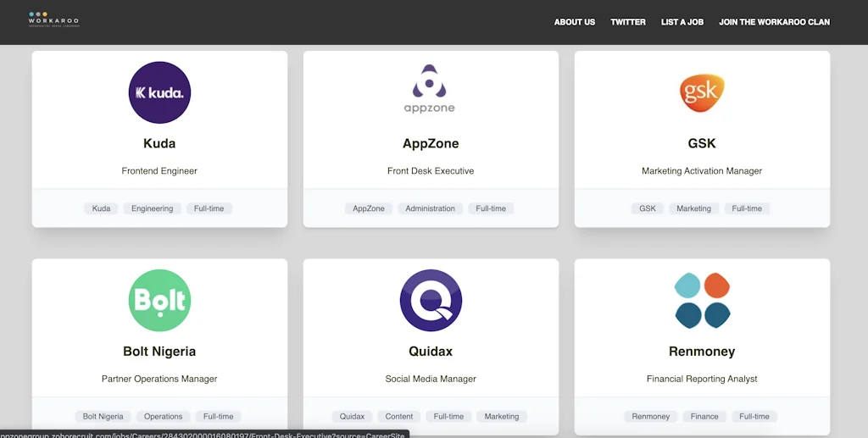Click the Bolt Nigeria tag chip
The image size is (868, 438).
coord(103,417)
